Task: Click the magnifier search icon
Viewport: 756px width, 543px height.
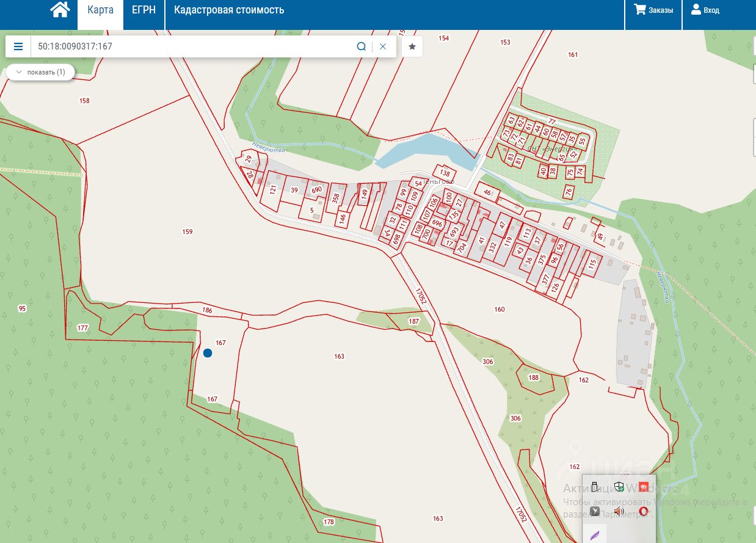Action: coord(361,46)
